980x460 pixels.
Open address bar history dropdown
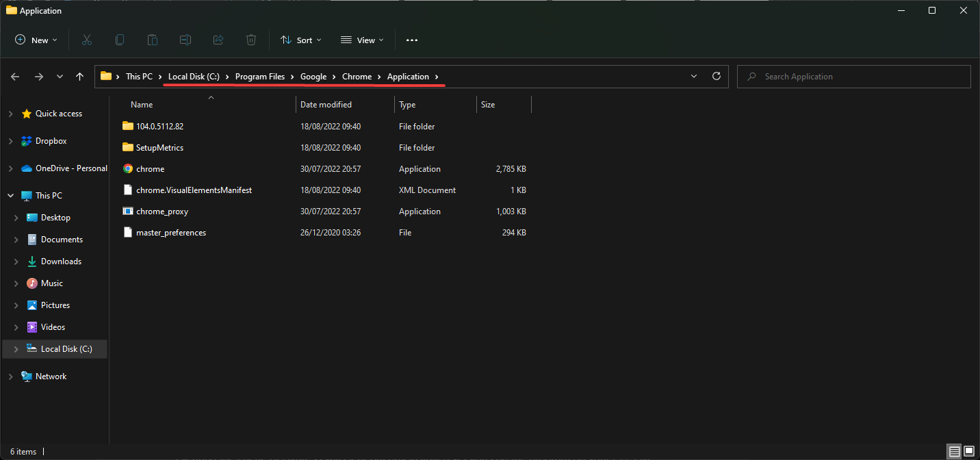point(694,77)
